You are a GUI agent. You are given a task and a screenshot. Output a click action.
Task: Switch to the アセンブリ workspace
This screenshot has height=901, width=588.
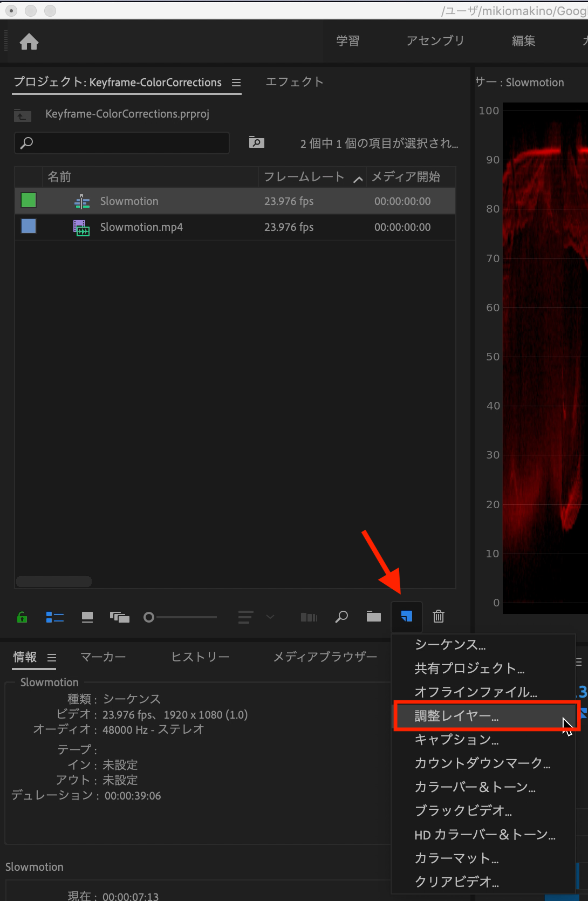tap(435, 41)
